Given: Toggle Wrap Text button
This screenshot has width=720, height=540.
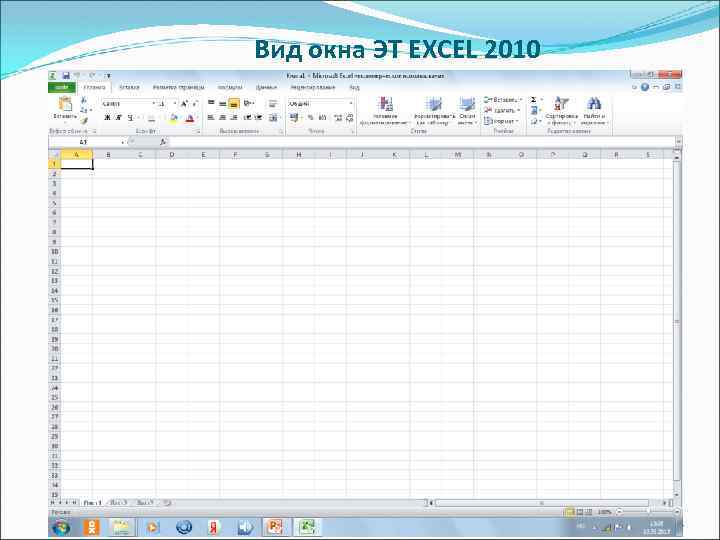Looking at the screenshot, I should (x=273, y=103).
